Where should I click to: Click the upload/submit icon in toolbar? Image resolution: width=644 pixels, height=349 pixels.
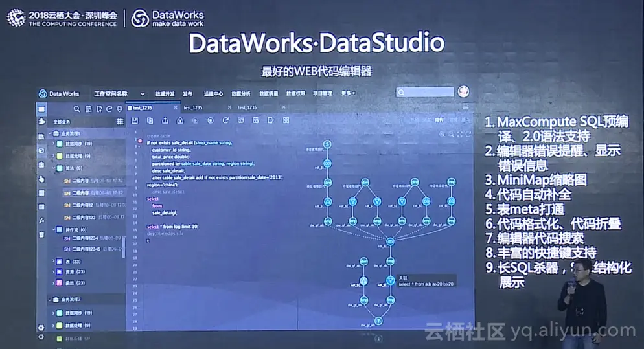[x=165, y=120]
